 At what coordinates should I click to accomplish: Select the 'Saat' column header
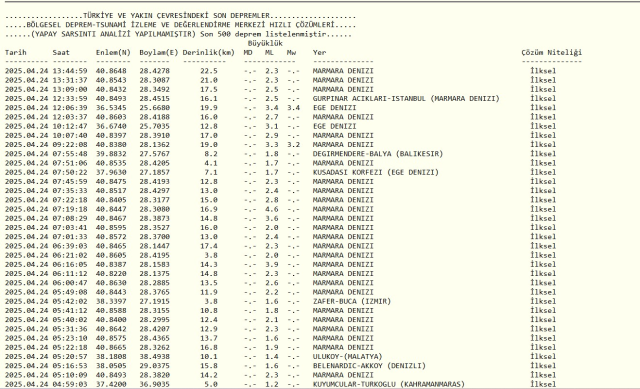[x=61, y=52]
